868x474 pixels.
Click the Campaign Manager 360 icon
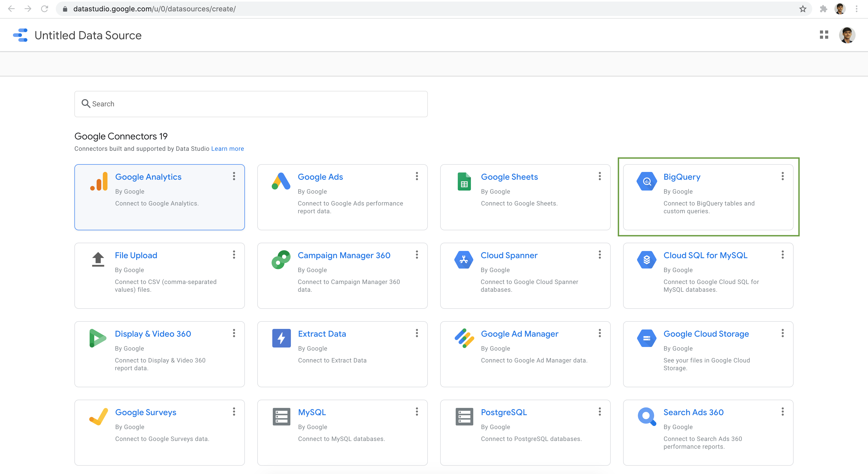point(281,259)
